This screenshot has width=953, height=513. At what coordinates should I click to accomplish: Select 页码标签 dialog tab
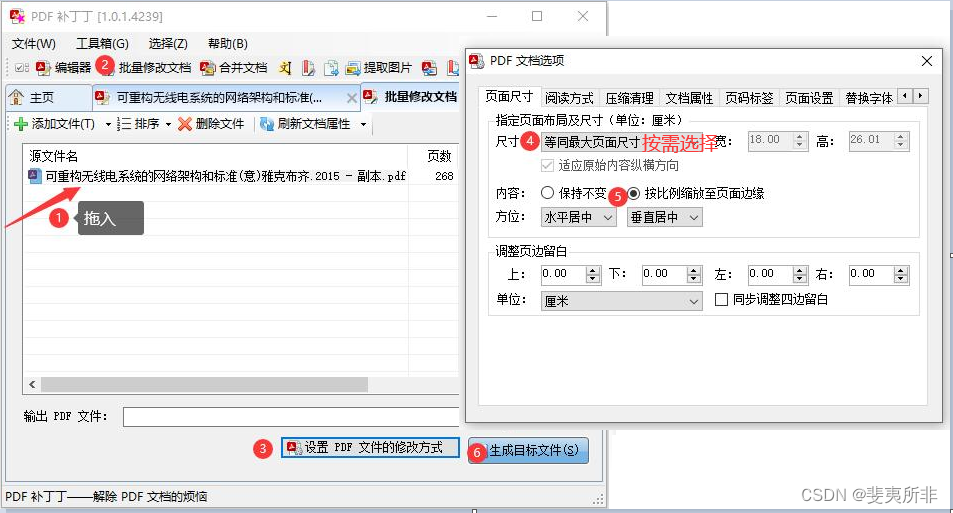(749, 98)
